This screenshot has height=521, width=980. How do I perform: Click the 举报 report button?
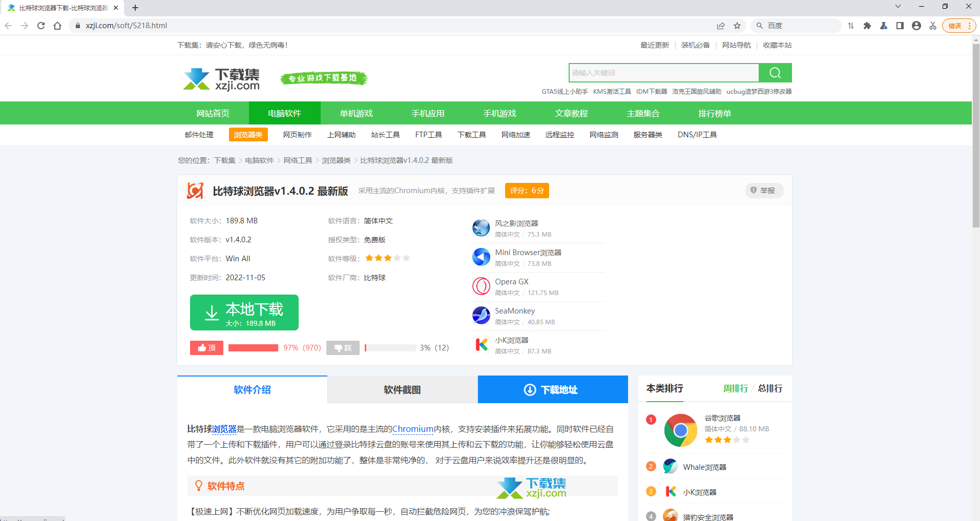click(764, 191)
